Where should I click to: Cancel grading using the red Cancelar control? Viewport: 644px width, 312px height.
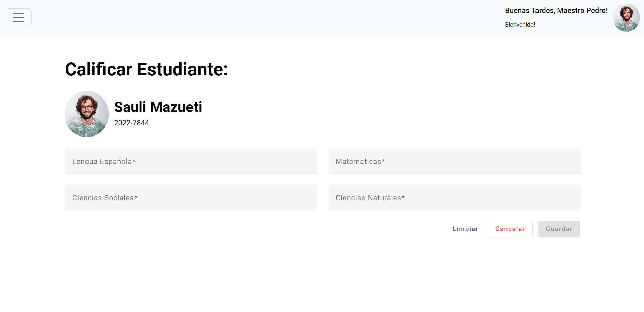(510, 229)
